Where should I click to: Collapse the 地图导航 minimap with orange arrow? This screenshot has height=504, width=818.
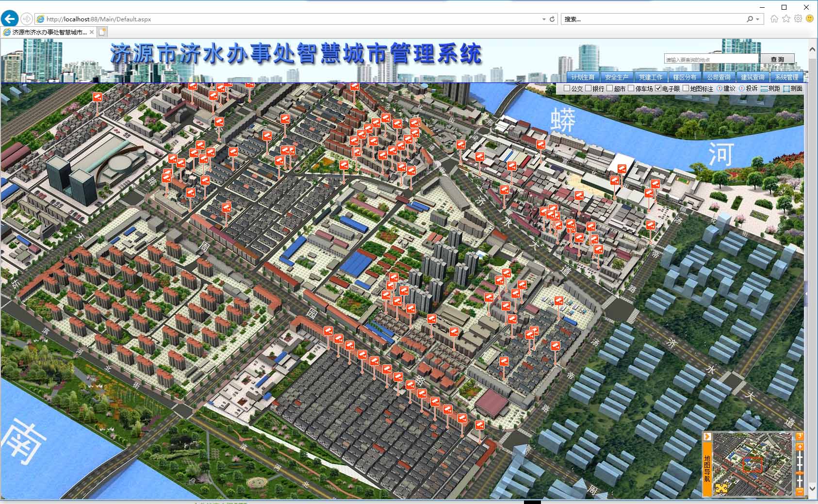(707, 437)
